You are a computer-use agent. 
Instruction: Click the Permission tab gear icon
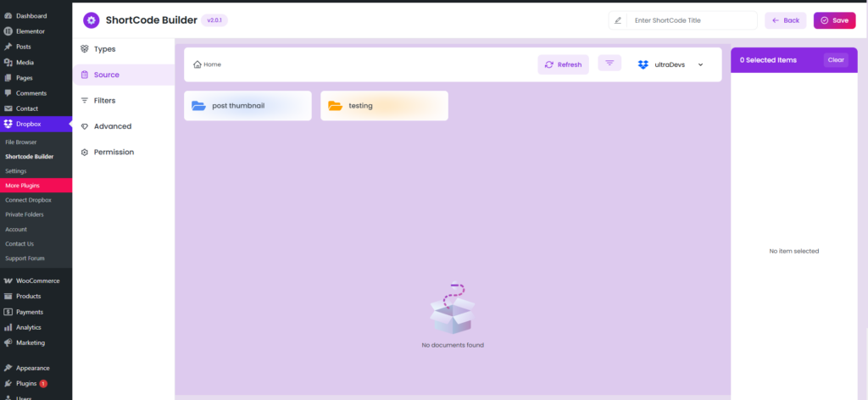pyautogui.click(x=84, y=153)
